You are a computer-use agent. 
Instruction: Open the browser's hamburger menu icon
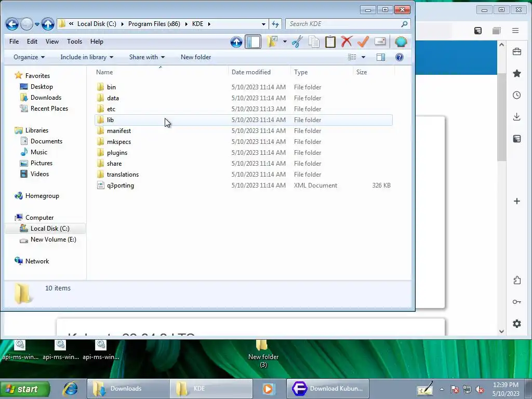pos(515,31)
